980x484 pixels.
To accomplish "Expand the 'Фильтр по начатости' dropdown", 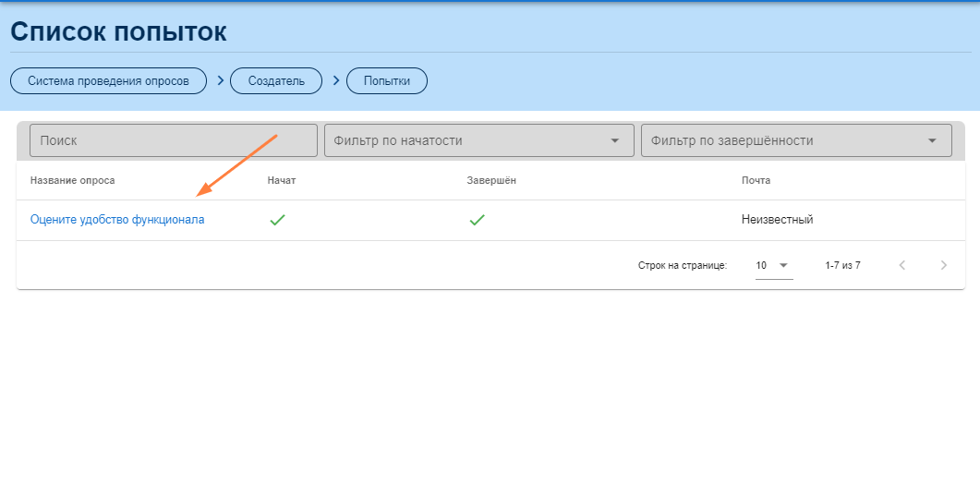I will [x=478, y=140].
